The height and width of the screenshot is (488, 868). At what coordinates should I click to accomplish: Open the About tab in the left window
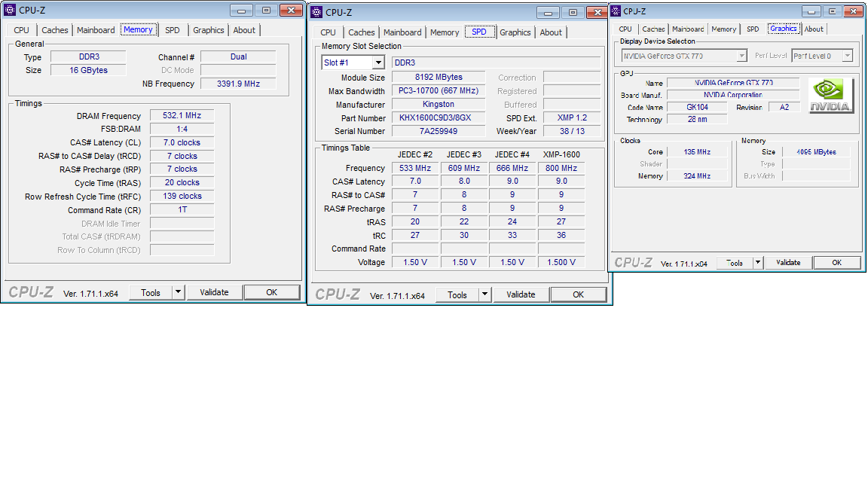244,30
